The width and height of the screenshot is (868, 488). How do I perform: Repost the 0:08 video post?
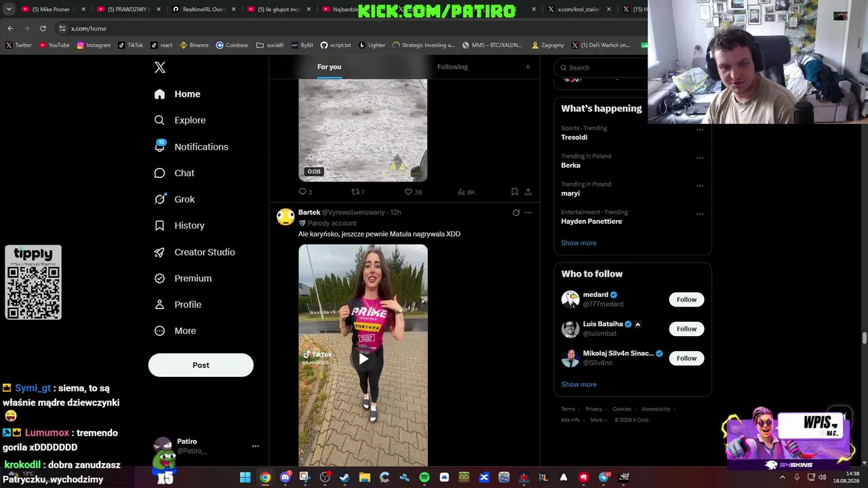pyautogui.click(x=357, y=192)
